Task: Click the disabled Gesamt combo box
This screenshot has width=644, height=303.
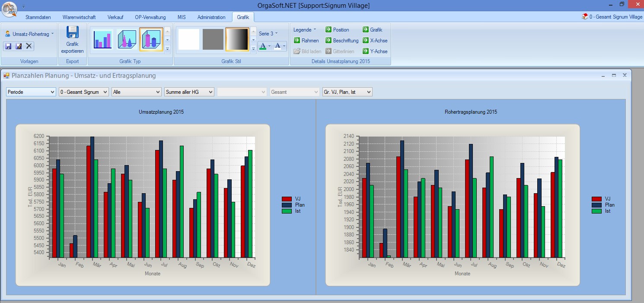Action: click(x=295, y=92)
